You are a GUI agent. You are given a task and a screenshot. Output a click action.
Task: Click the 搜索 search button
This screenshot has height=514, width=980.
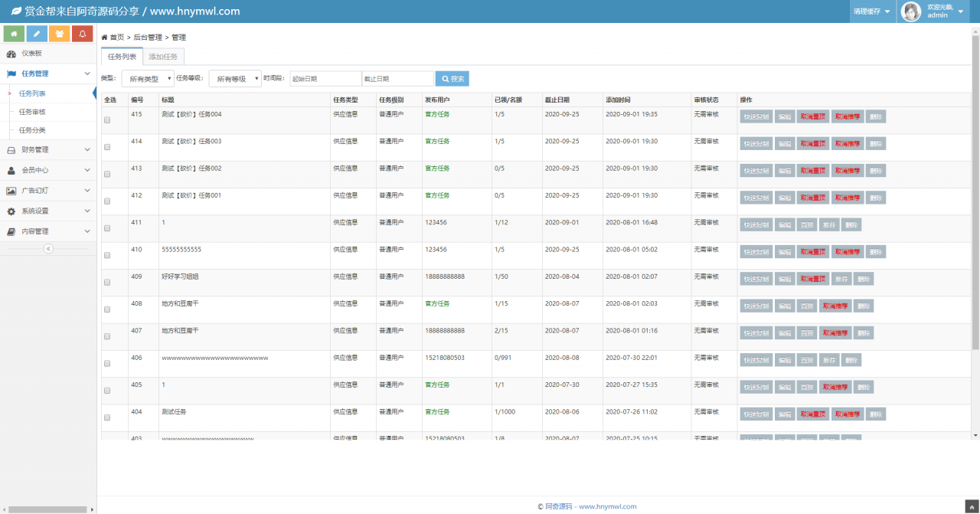pos(452,79)
